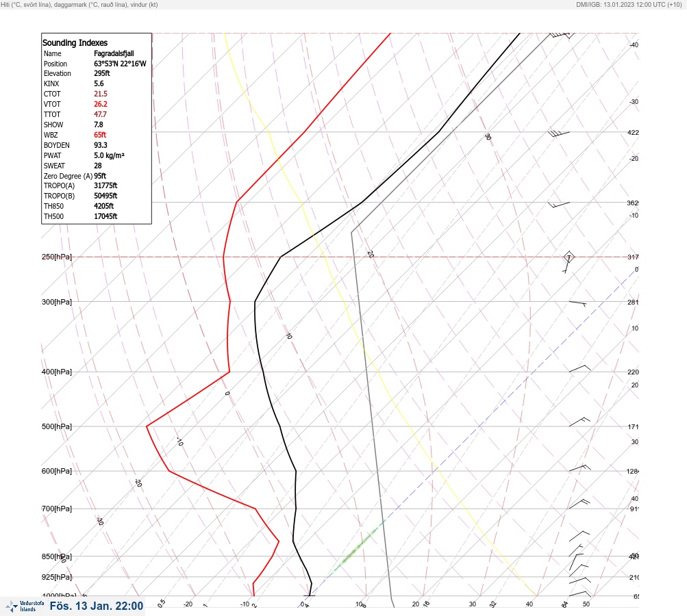Select the Elevation value 295ft

pyautogui.click(x=102, y=73)
